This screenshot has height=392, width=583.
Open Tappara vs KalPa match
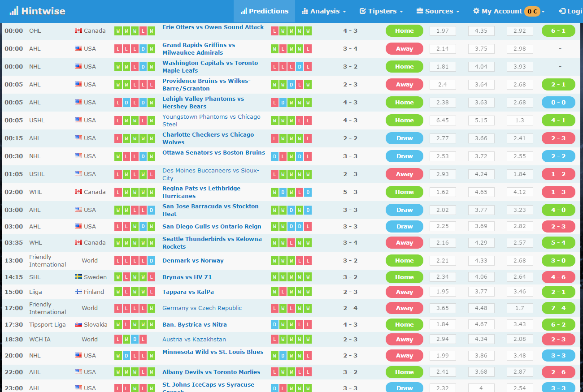(188, 292)
